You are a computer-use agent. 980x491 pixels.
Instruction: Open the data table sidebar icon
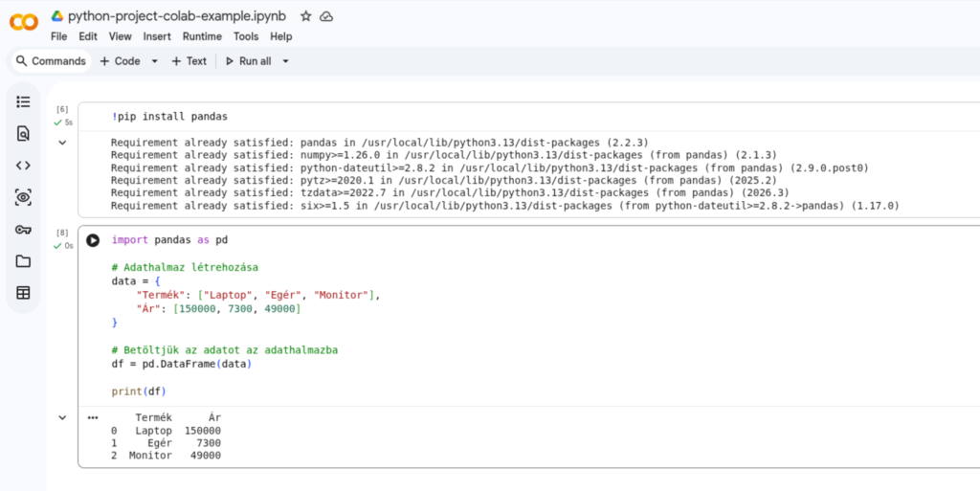pos(23,293)
